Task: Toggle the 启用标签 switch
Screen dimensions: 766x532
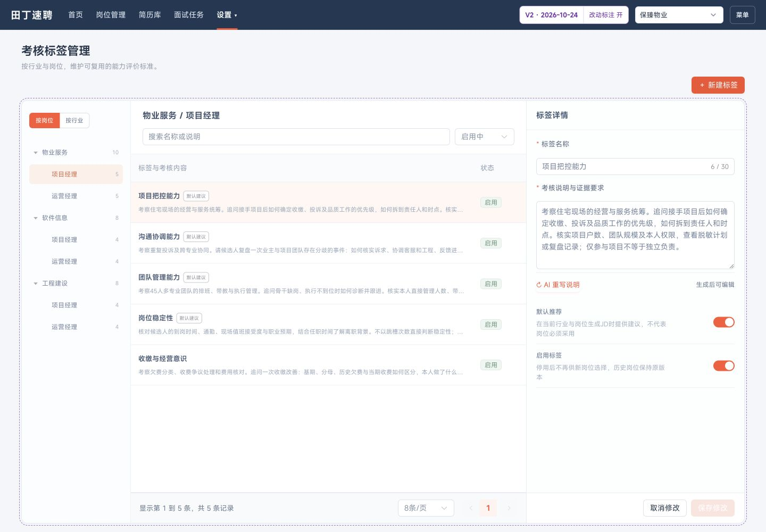Action: coord(723,365)
